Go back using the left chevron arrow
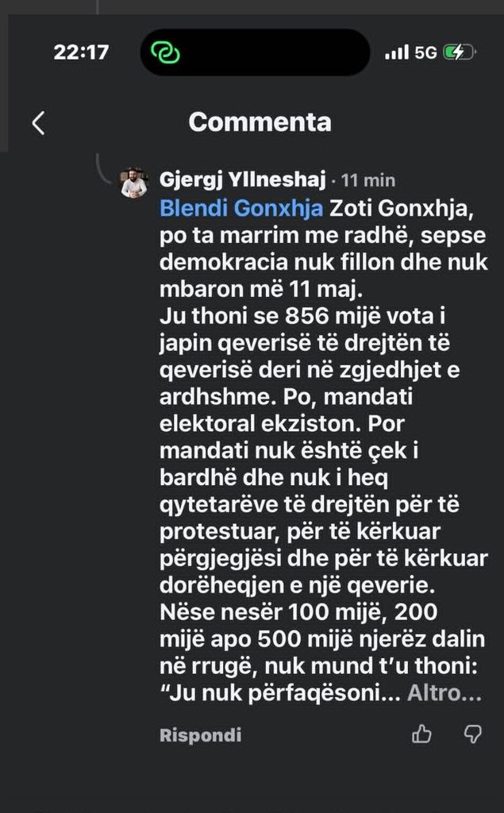Viewport: 504px width, 813px height. [38, 123]
